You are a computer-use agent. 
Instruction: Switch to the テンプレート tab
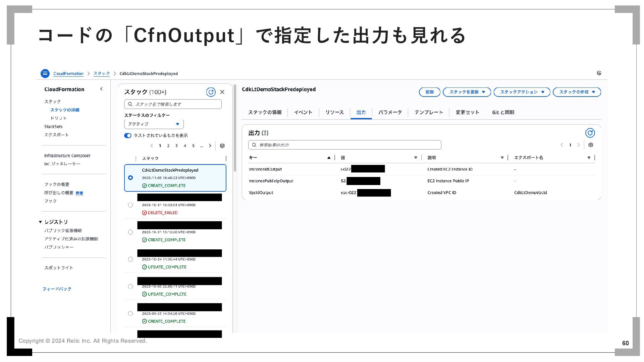[428, 112]
